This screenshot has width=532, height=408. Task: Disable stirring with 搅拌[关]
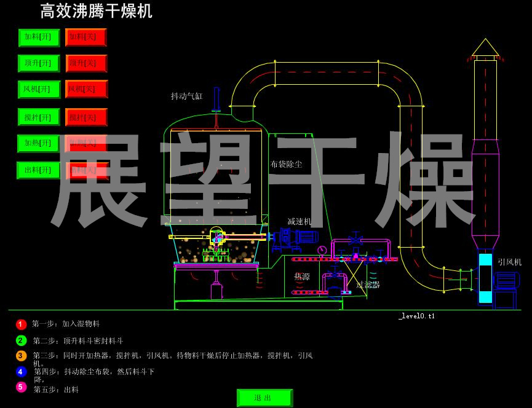pyautogui.click(x=86, y=117)
